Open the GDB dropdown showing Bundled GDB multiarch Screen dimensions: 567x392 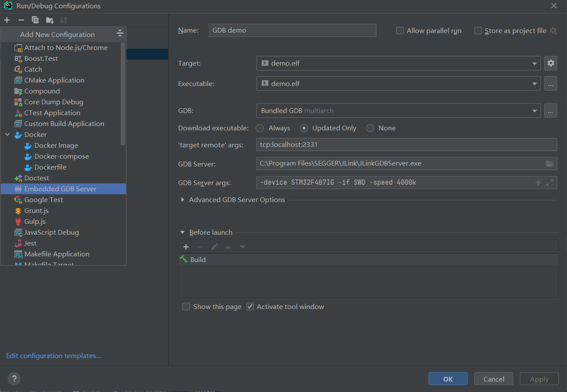tap(535, 110)
